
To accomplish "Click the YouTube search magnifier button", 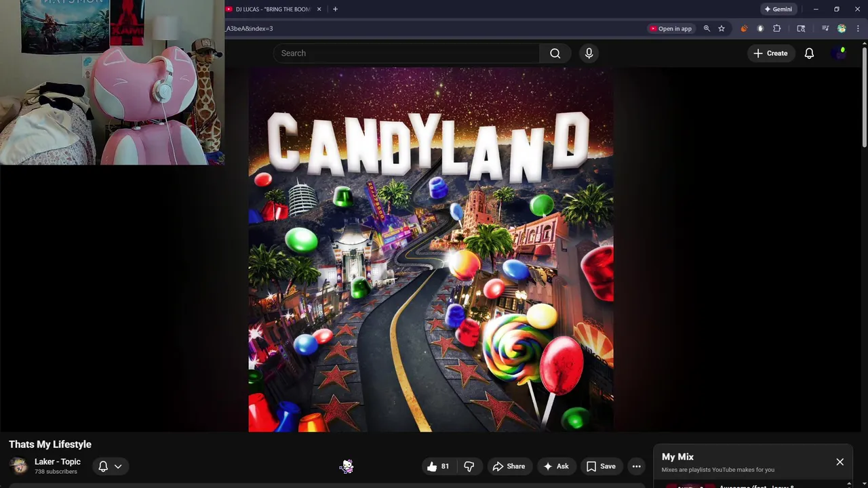I will pyautogui.click(x=555, y=53).
